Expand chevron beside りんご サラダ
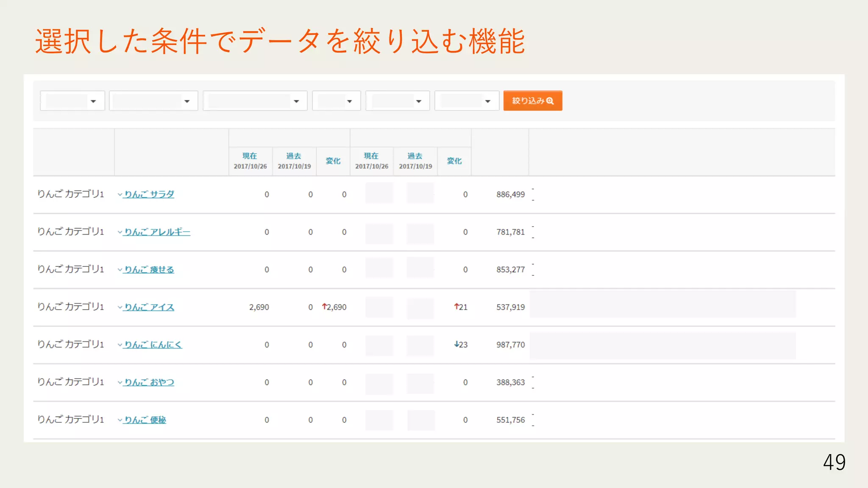Image resolution: width=868 pixels, height=488 pixels. pyautogui.click(x=120, y=195)
